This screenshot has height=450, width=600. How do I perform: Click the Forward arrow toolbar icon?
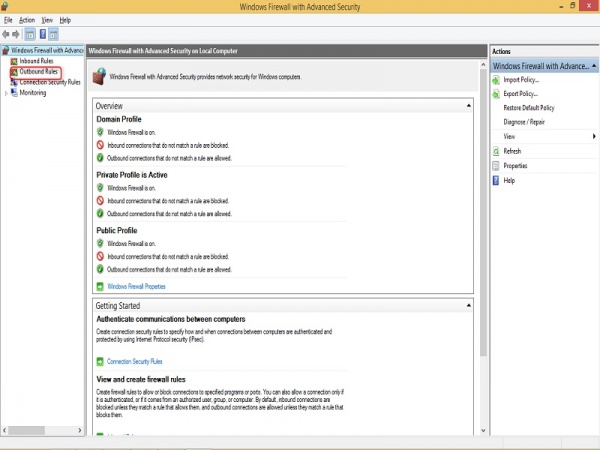(16, 34)
